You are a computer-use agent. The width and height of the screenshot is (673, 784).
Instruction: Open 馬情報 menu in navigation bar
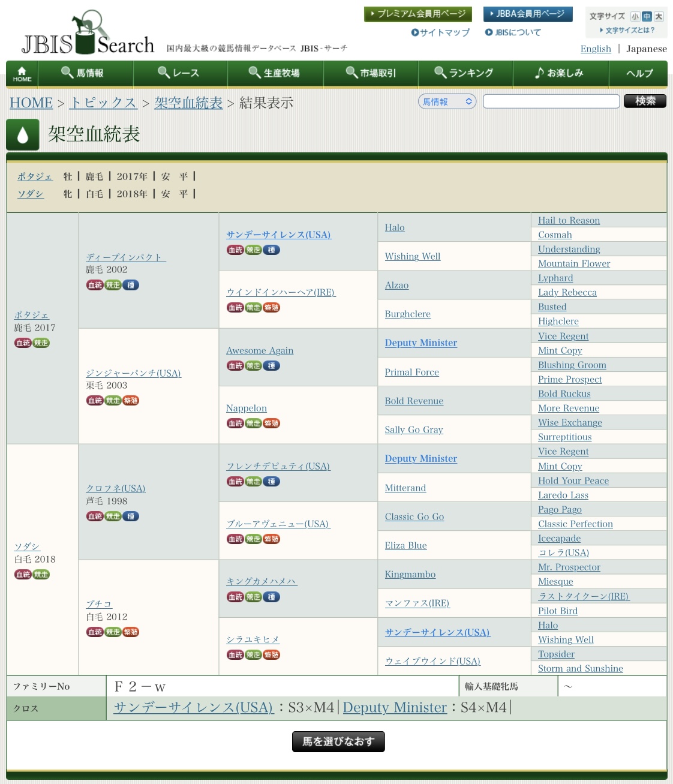coord(85,73)
